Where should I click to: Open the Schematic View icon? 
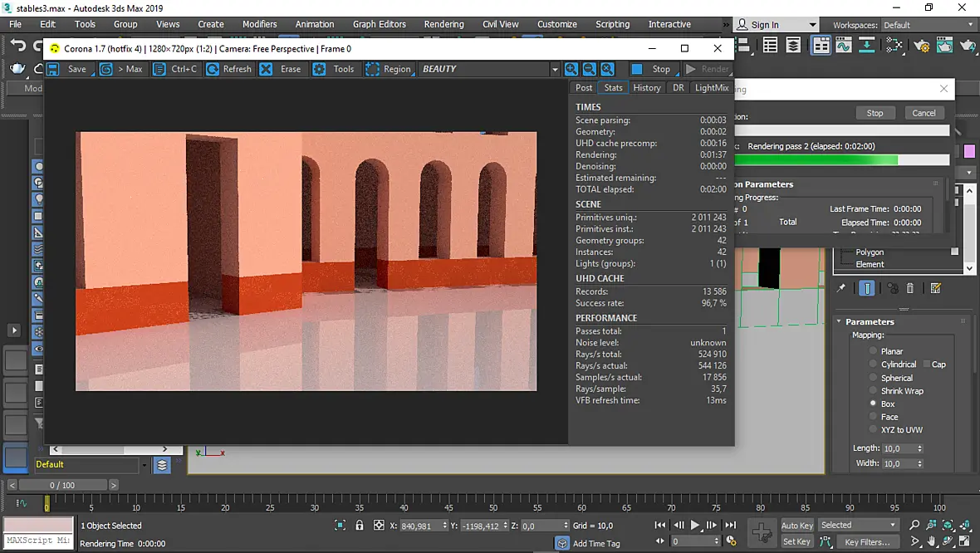[894, 46]
